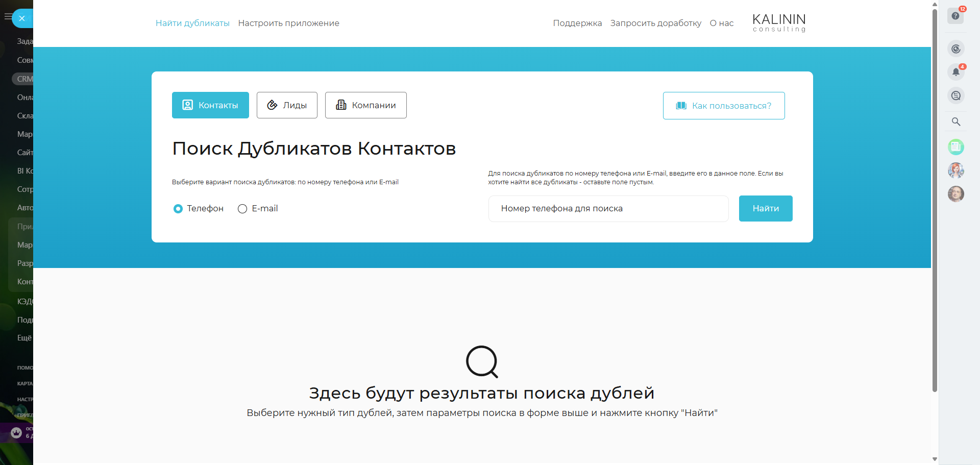Open КЭД item in the left sidebar
Viewport: 980px width, 465px height.
point(25,302)
